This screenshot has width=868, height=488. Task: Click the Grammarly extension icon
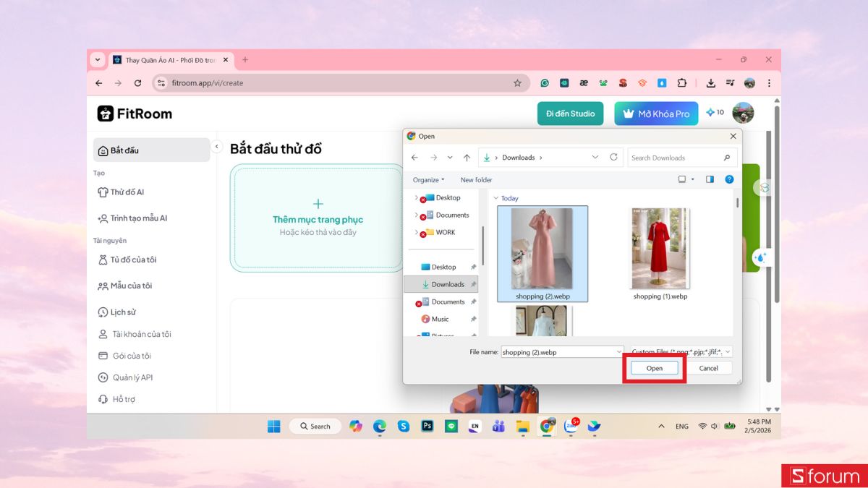pyautogui.click(x=545, y=83)
